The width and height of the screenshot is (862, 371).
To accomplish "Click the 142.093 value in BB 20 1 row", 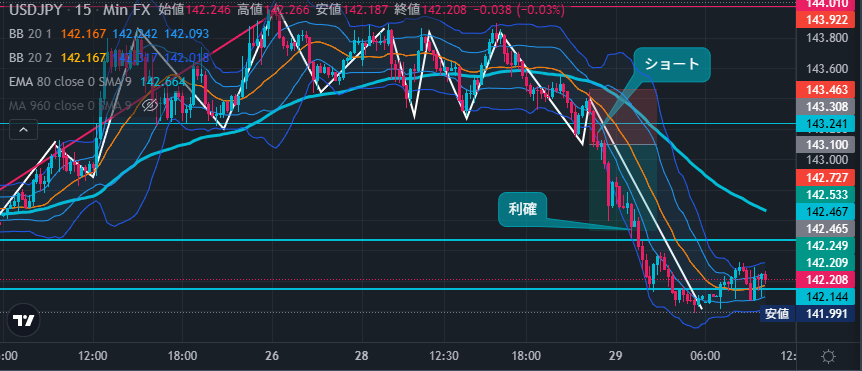I will 186,34.
